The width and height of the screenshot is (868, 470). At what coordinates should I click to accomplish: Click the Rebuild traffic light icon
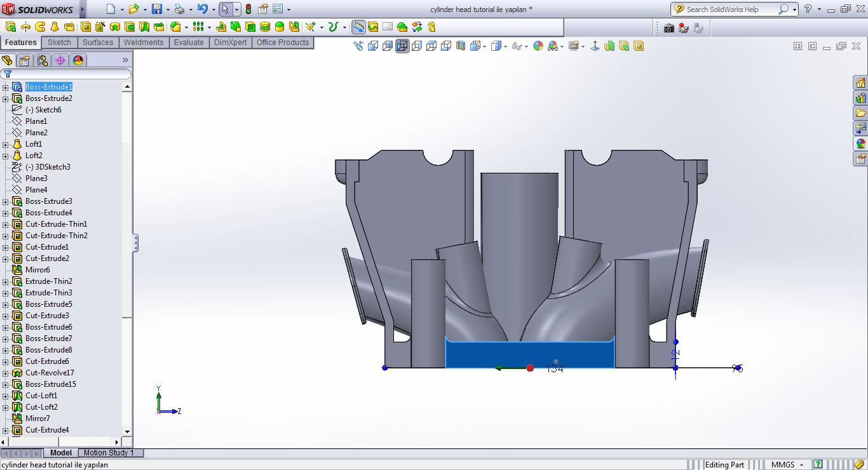tap(248, 9)
